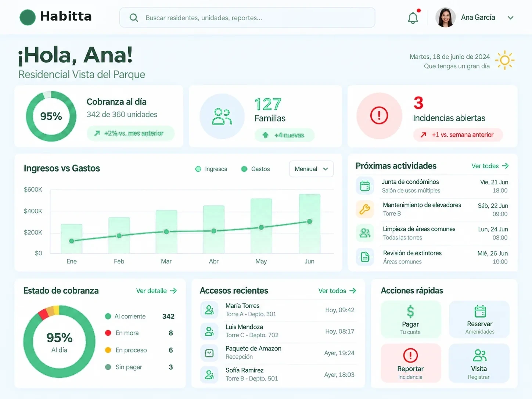Open the Mensual period dropdown
The height and width of the screenshot is (399, 532).
311,169
